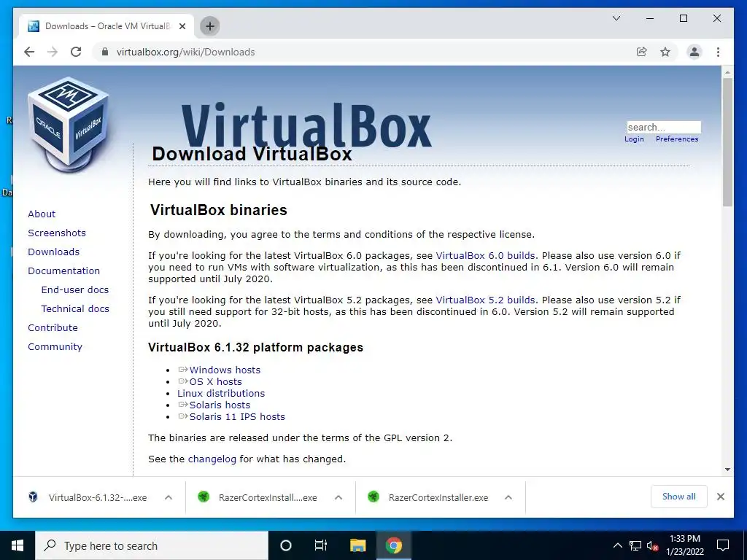Image resolution: width=747 pixels, height=560 pixels.
Task: Reload the page with the refresh icon
Action: tap(76, 52)
